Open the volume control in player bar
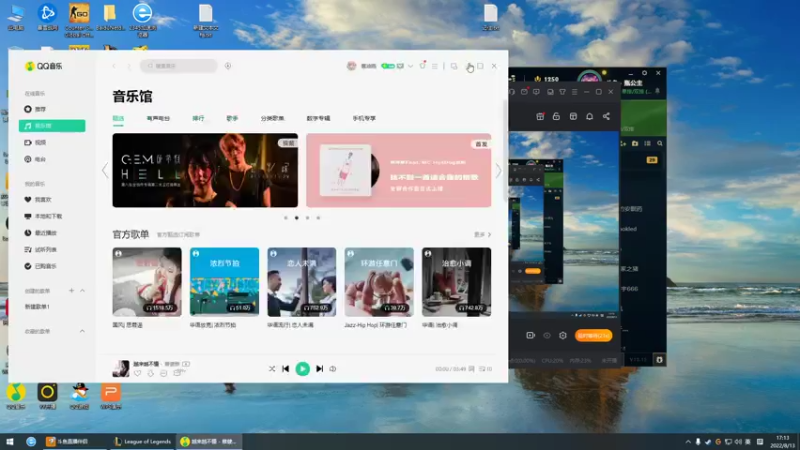This screenshot has width=800, height=450. (333, 369)
